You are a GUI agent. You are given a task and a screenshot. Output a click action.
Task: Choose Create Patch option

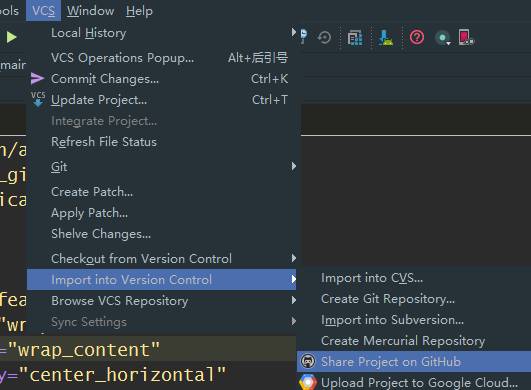pyautogui.click(x=161, y=192)
